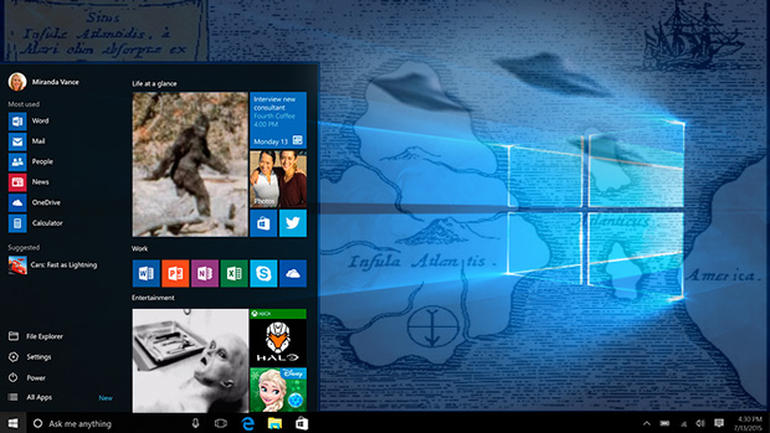Open the calendar tile for Monday 13
770x433 pixels.
click(x=278, y=120)
